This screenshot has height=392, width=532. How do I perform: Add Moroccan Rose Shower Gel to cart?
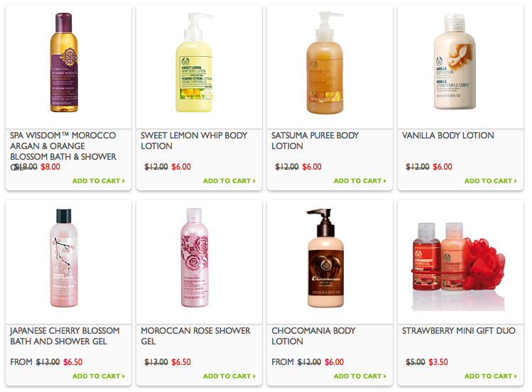(x=229, y=376)
